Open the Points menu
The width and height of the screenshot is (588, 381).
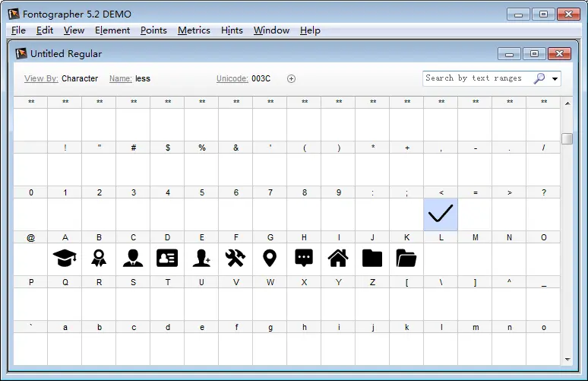coord(153,30)
